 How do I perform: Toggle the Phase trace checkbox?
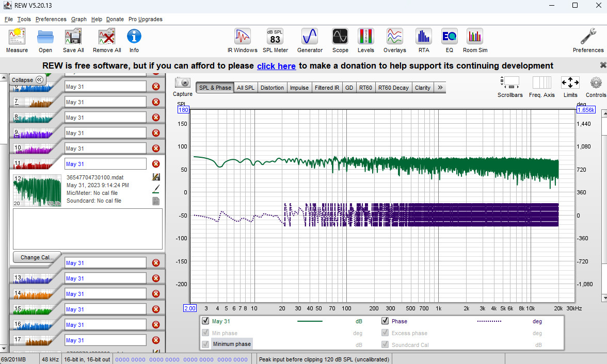tap(385, 321)
